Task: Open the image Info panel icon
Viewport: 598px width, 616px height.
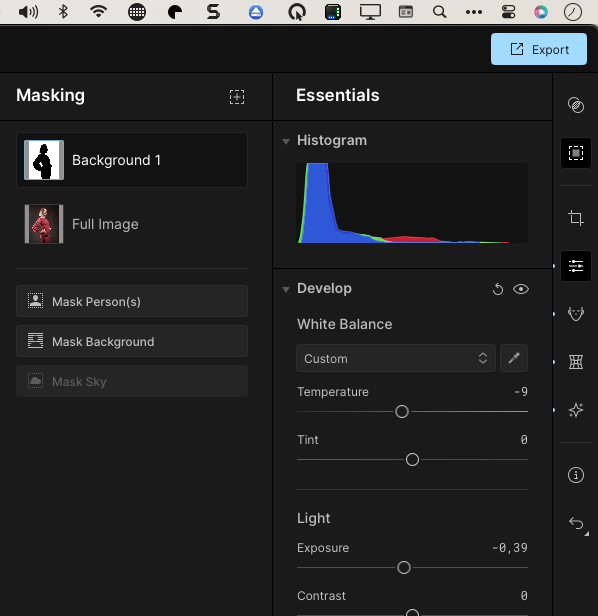Action: click(576, 475)
